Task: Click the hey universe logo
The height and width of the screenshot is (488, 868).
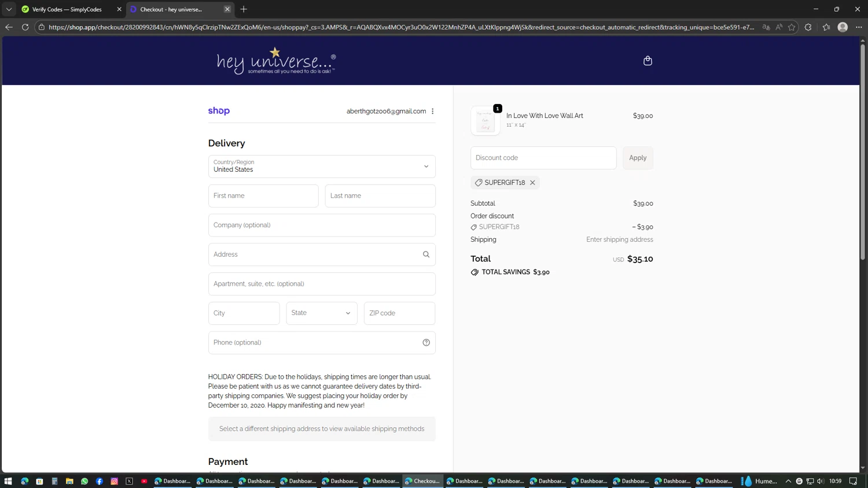Action: [276, 61]
